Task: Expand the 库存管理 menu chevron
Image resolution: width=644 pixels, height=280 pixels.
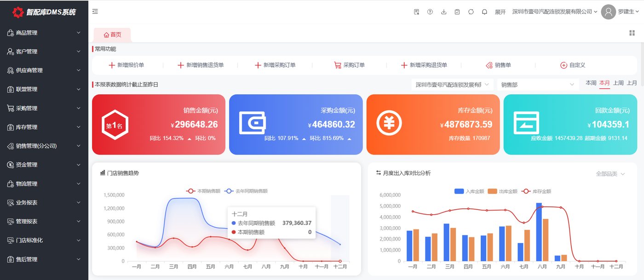Action: (79, 127)
